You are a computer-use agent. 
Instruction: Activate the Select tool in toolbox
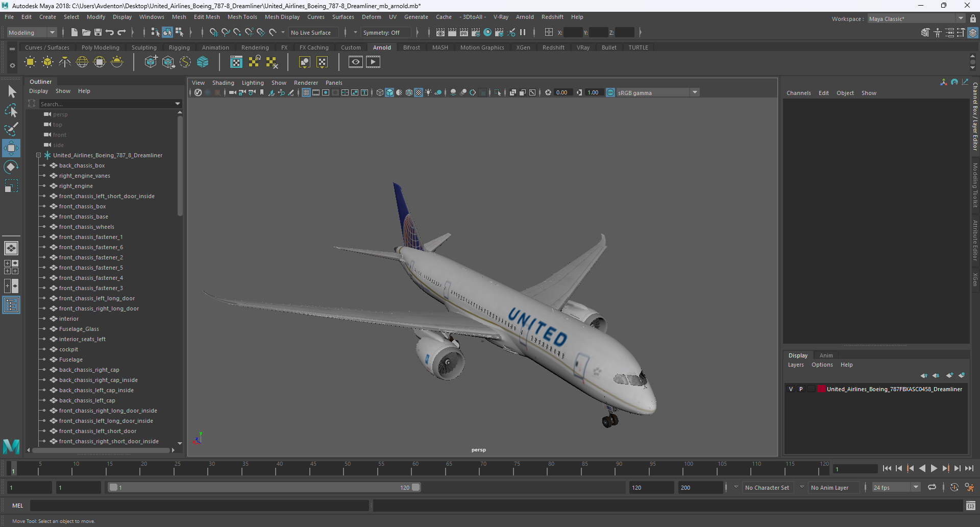click(11, 92)
